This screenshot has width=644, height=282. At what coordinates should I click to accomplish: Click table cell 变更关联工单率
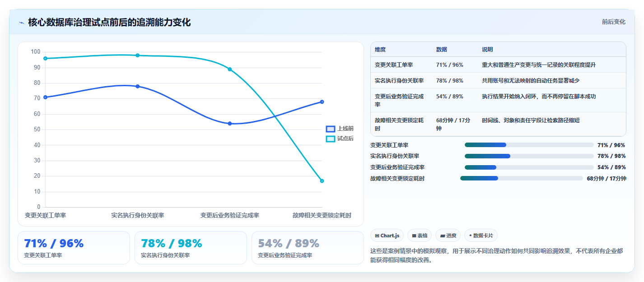coord(394,65)
